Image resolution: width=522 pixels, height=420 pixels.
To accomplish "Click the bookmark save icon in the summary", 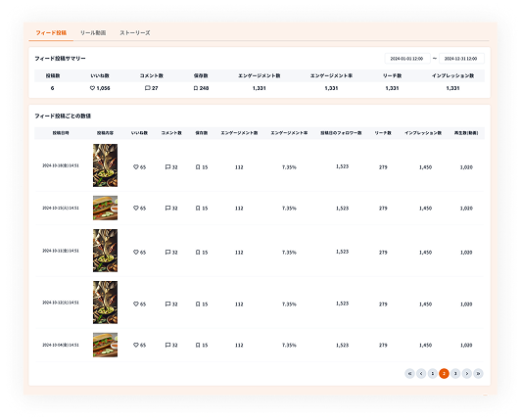I will pos(196,88).
